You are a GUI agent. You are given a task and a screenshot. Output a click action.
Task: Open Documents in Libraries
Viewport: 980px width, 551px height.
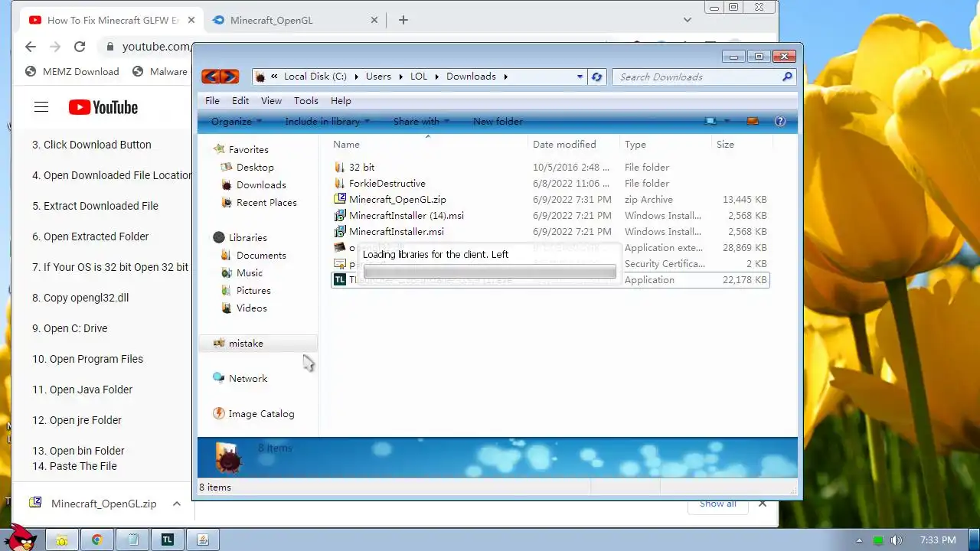(x=261, y=255)
